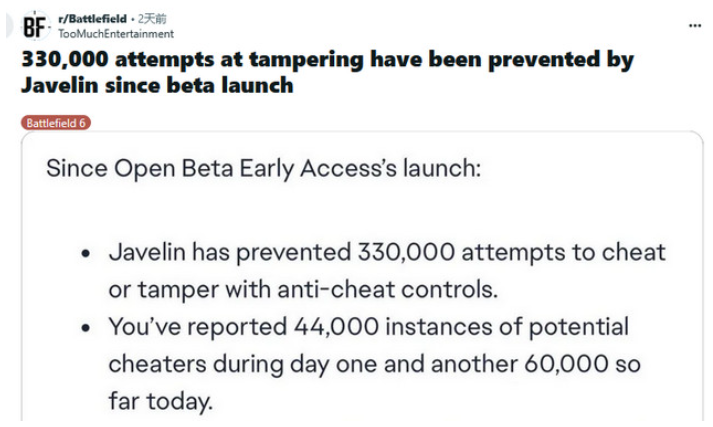Click the 'far today.' ending text

click(161, 402)
